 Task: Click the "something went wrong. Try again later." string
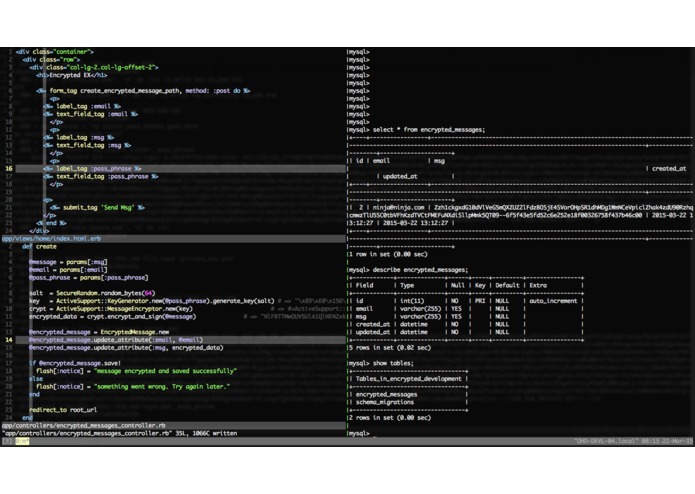click(x=162, y=387)
